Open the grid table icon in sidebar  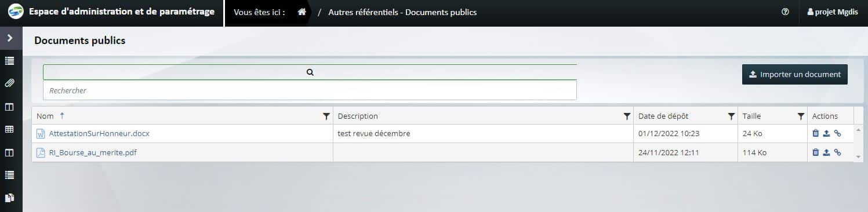[x=10, y=129]
